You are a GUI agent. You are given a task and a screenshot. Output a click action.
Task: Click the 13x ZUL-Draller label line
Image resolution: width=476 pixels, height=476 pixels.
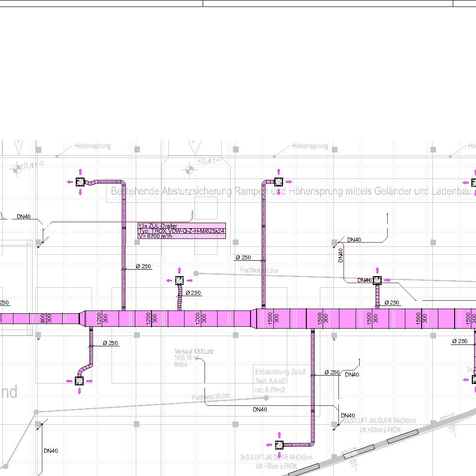pos(158,226)
